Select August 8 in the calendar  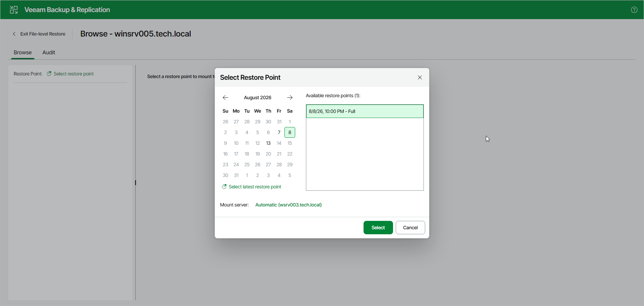(x=290, y=132)
